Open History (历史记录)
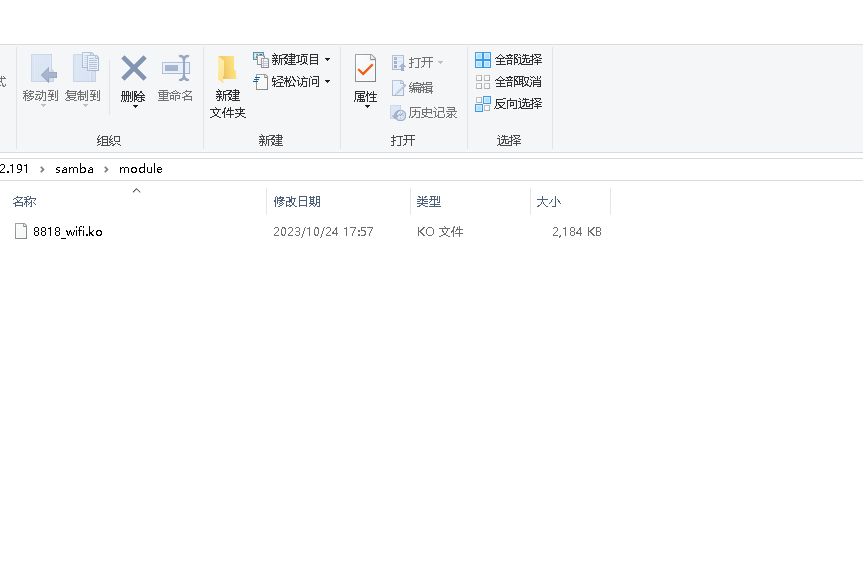 click(424, 113)
